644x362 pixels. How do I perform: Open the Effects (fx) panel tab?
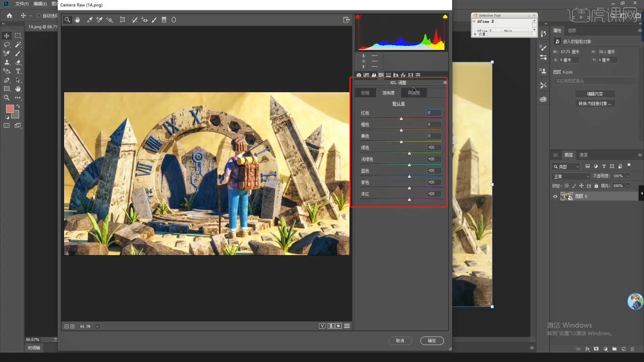click(403, 75)
